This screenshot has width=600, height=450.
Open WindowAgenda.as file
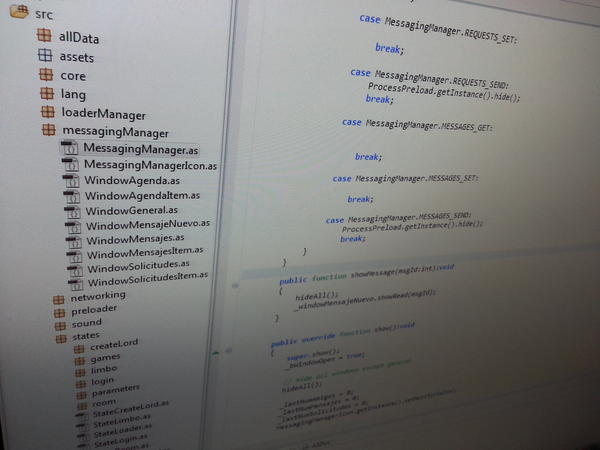132,180
